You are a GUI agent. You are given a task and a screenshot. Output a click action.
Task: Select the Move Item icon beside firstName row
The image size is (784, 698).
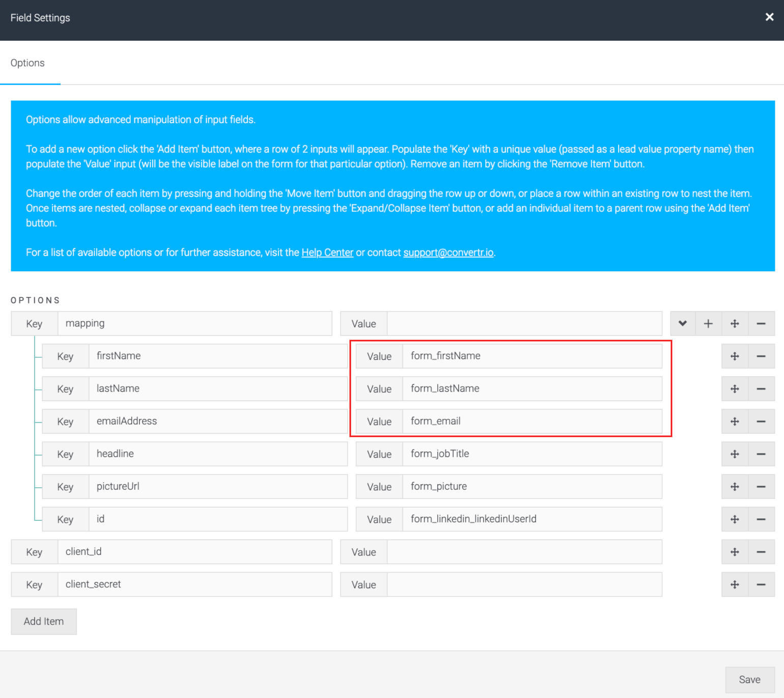[735, 356]
